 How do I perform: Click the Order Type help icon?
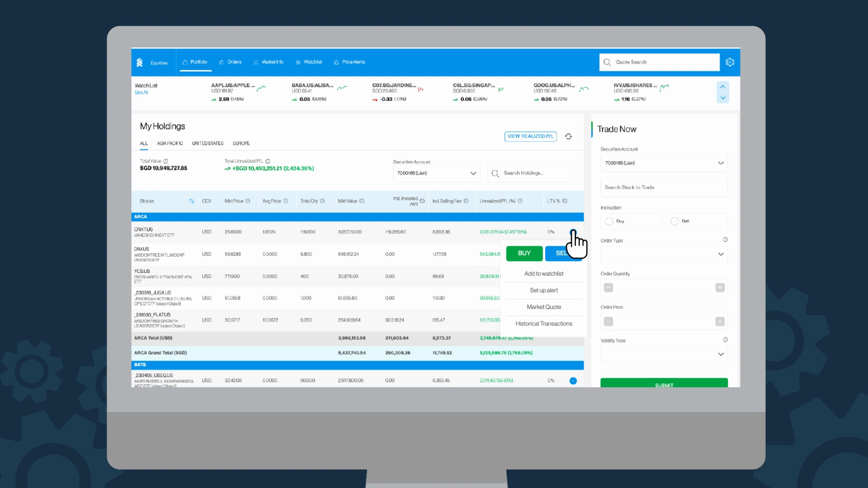click(725, 240)
